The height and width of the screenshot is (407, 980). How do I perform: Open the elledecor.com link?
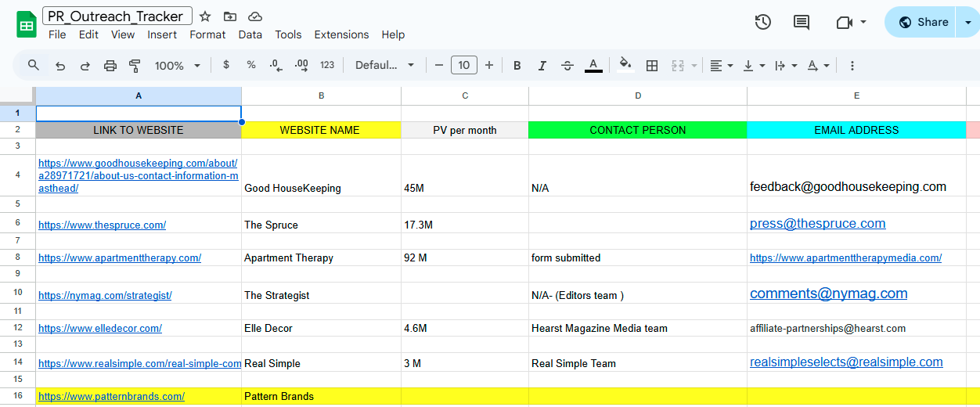100,328
